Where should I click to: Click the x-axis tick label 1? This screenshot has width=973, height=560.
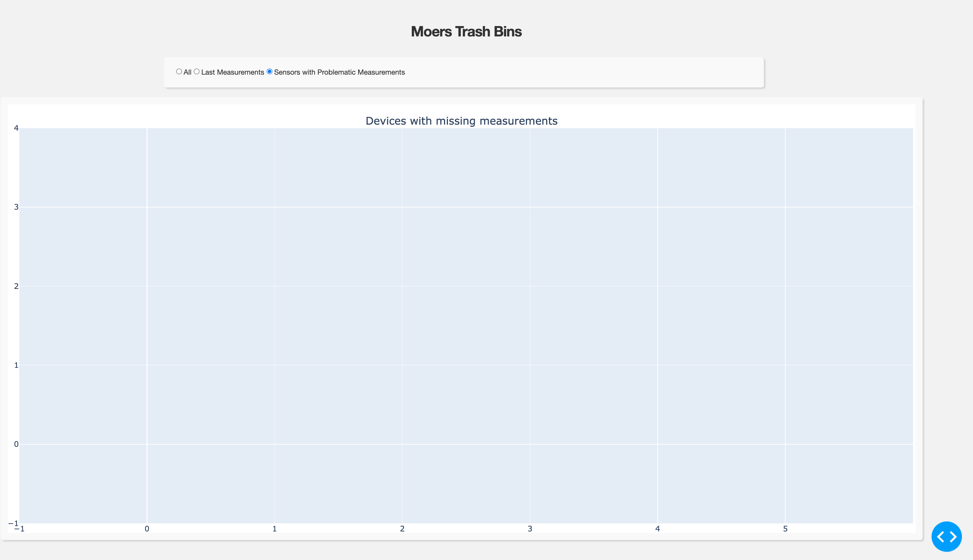pyautogui.click(x=275, y=529)
